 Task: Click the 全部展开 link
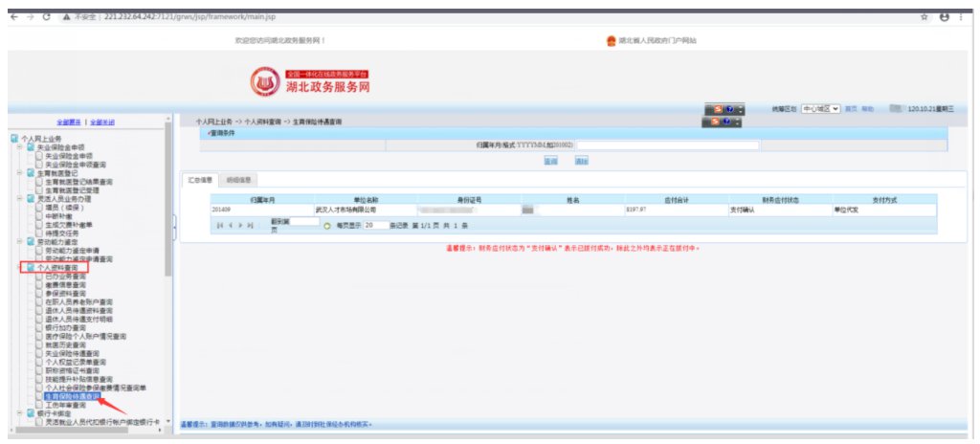tap(69, 122)
